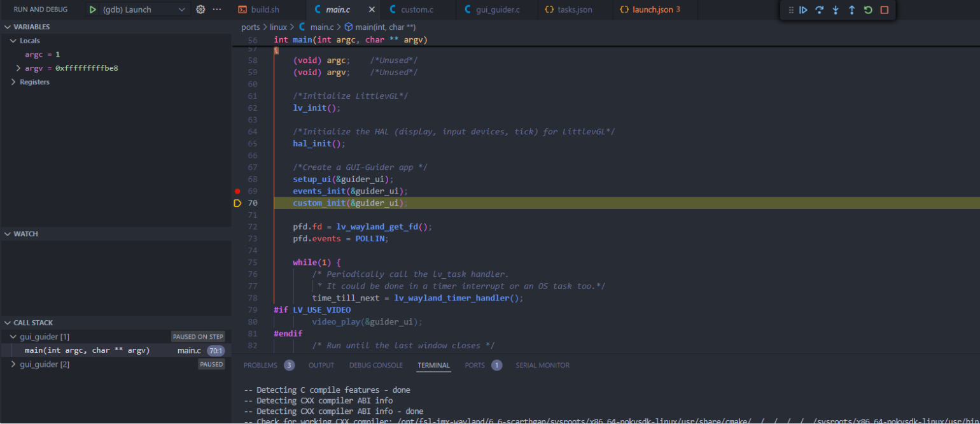980x424 pixels.
Task: Click the Step Into icon
Action: pyautogui.click(x=836, y=10)
